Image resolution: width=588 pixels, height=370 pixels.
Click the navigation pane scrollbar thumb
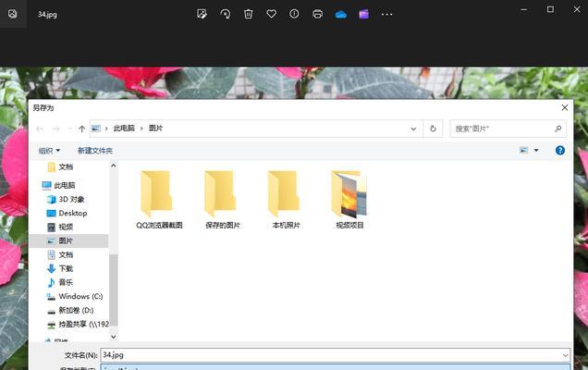click(114, 290)
